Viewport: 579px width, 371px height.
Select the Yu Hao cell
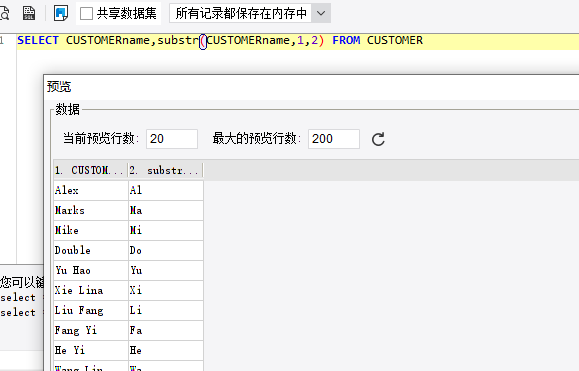(91, 270)
